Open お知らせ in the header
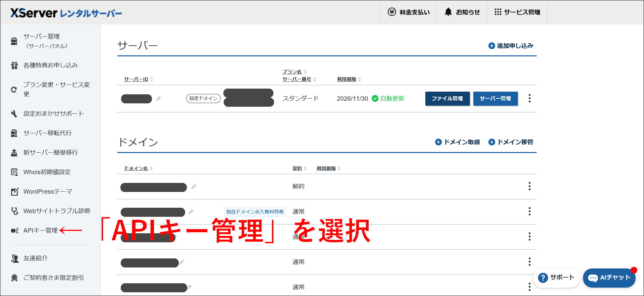This screenshot has height=296, width=644. click(462, 12)
